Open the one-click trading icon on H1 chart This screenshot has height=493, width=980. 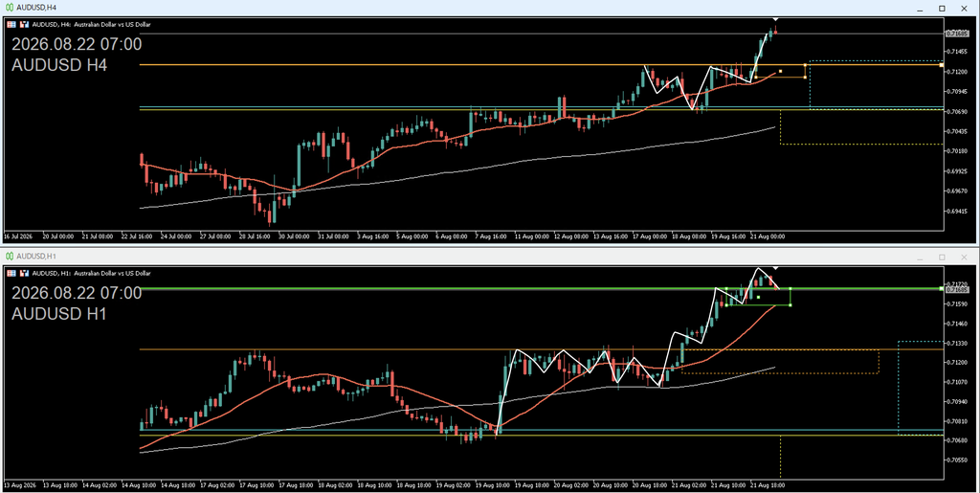click(11, 273)
